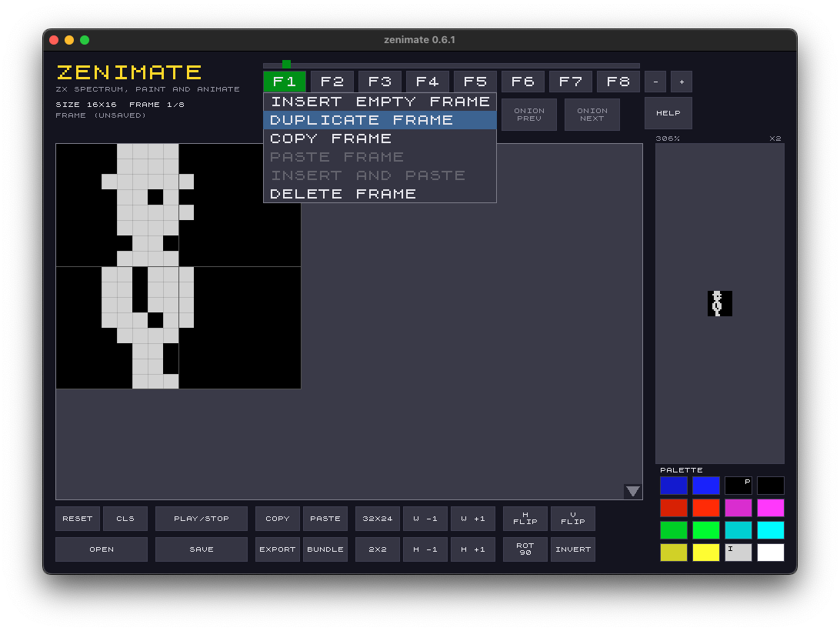This screenshot has height=631, width=840.
Task: Select bright red palette swatch
Action: tap(706, 508)
